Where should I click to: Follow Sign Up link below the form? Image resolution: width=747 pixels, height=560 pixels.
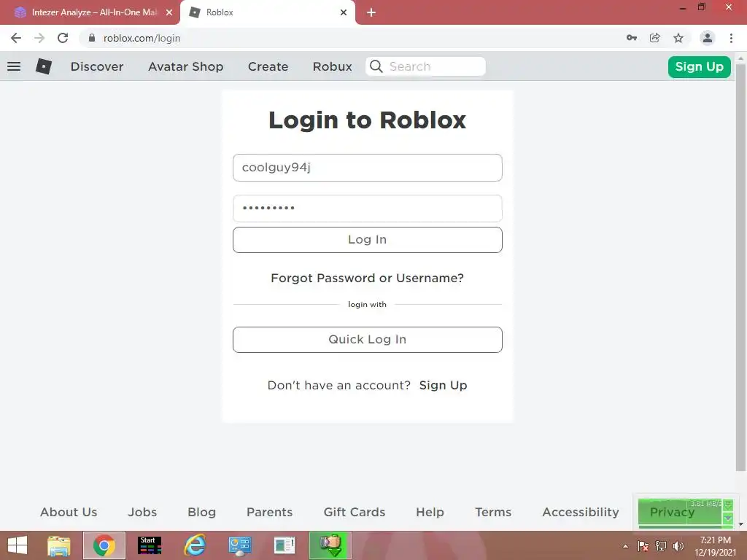pos(443,385)
